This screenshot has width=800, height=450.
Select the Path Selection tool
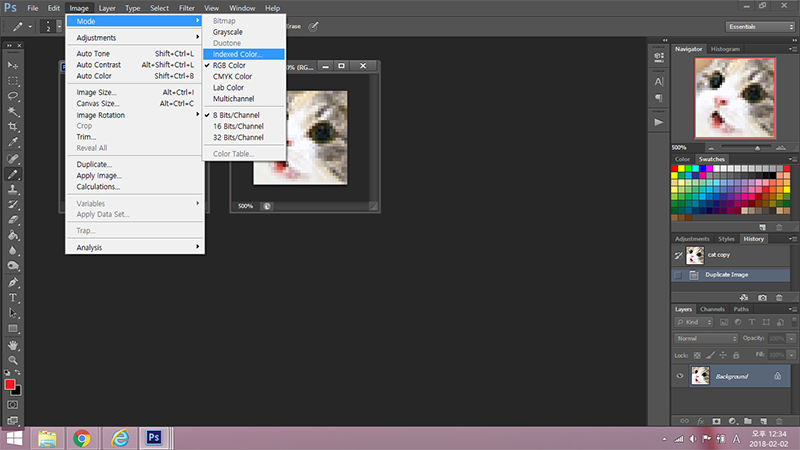[x=13, y=313]
